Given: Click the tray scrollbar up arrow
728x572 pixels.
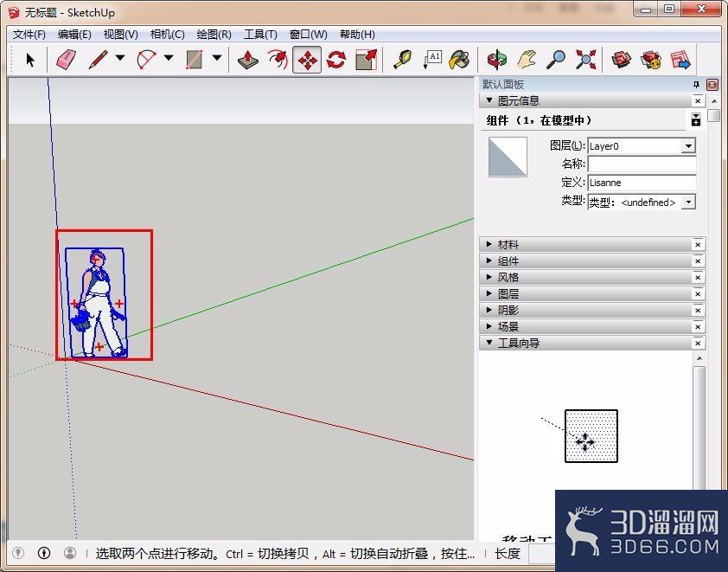Looking at the screenshot, I should [x=714, y=101].
